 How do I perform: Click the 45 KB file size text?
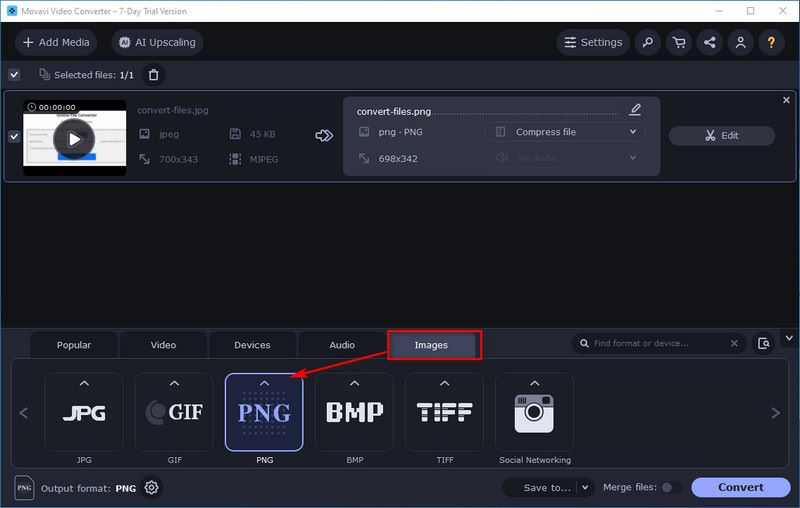262,134
